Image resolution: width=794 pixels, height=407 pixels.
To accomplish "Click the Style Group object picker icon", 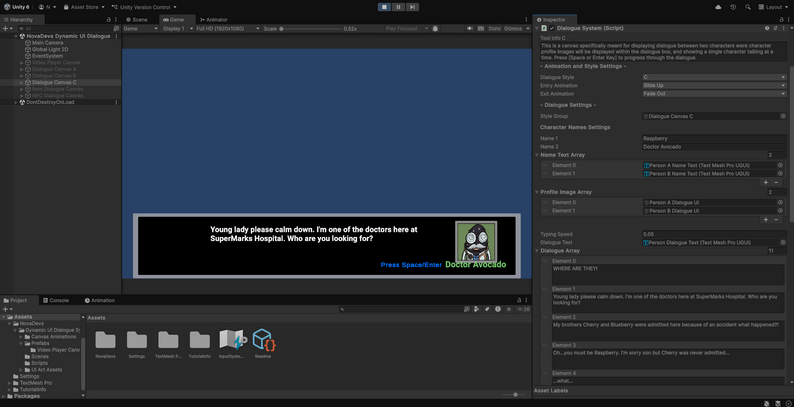I will click(783, 116).
